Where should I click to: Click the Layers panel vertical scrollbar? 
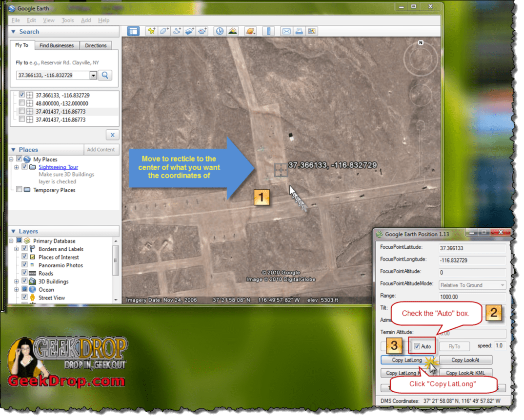point(116,260)
